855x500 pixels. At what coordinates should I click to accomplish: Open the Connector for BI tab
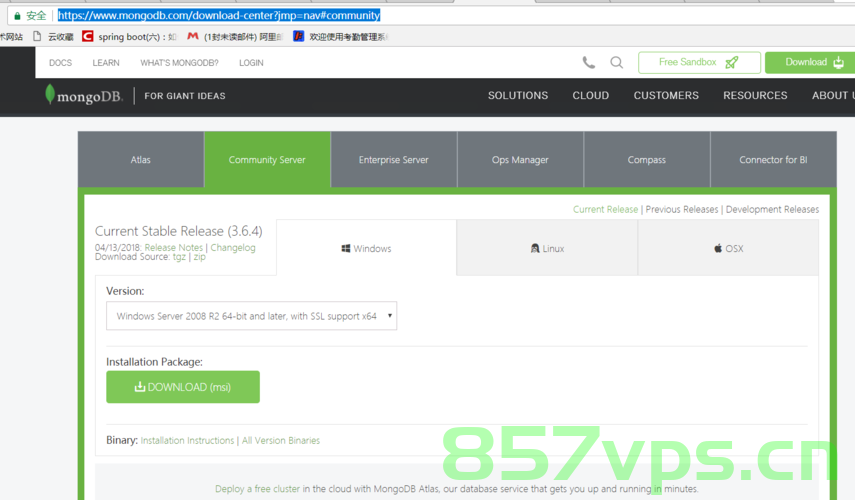pos(773,160)
